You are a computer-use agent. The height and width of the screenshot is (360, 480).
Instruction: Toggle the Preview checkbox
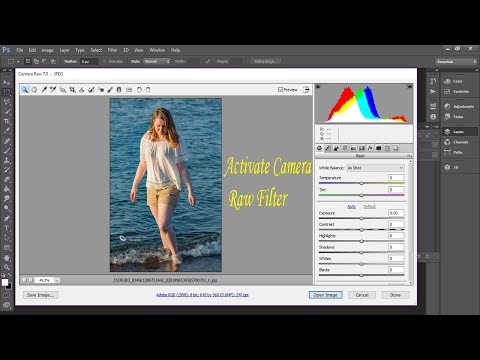(x=281, y=90)
